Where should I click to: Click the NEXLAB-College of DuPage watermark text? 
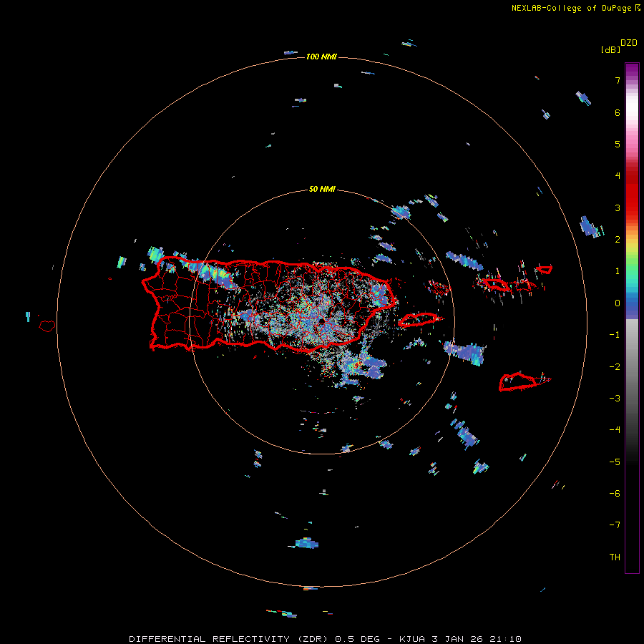[x=575, y=8]
